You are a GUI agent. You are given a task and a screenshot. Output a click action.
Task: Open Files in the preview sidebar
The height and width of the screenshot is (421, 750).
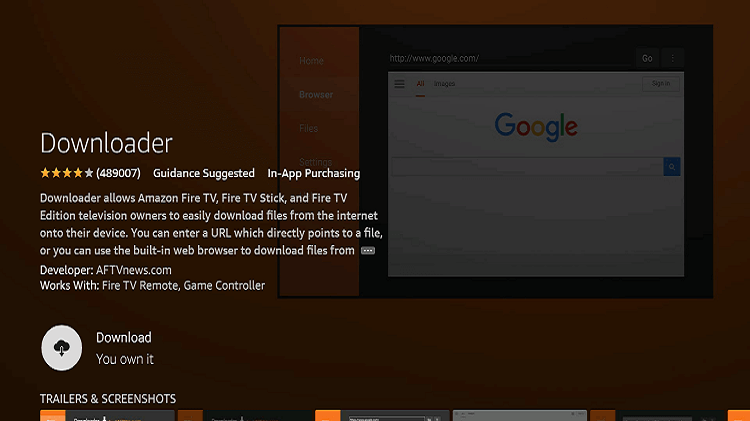(x=309, y=128)
